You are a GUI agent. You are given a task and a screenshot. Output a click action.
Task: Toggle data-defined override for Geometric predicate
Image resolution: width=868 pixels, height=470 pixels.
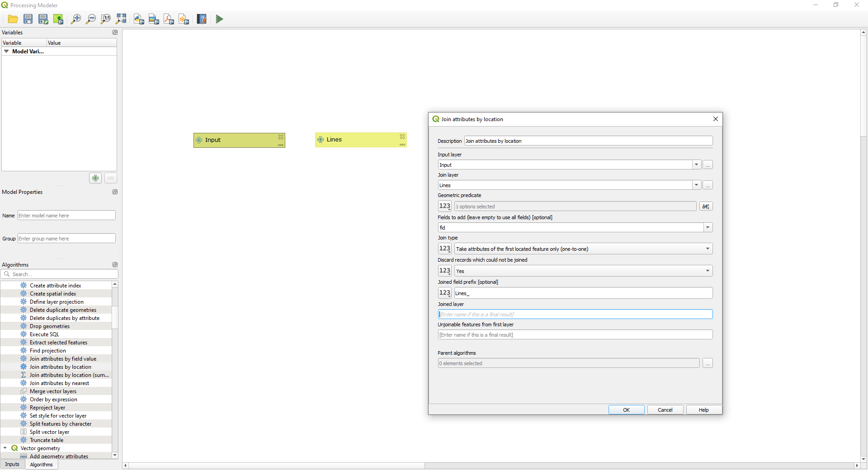pyautogui.click(x=444, y=206)
